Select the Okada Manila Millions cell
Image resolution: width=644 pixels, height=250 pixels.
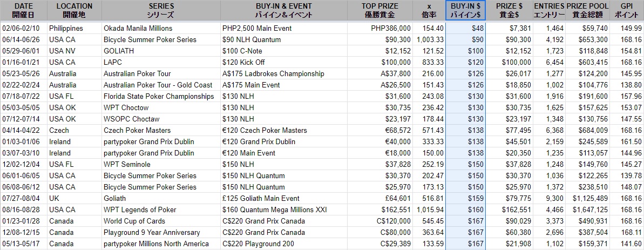(x=161, y=28)
